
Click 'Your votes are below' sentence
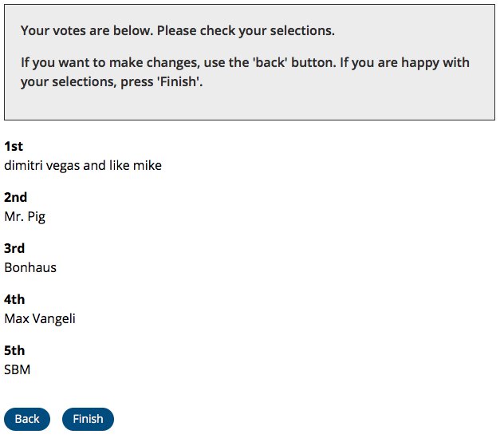pos(87,31)
